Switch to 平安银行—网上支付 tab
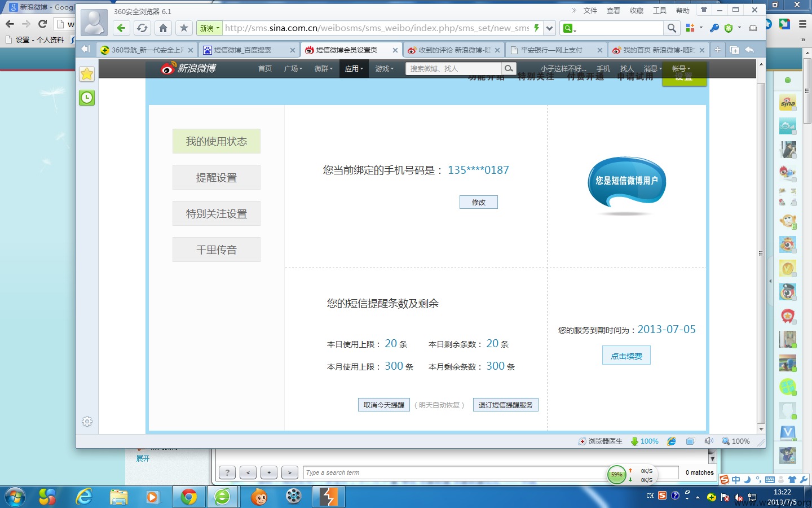This screenshot has width=812, height=508. point(556,50)
